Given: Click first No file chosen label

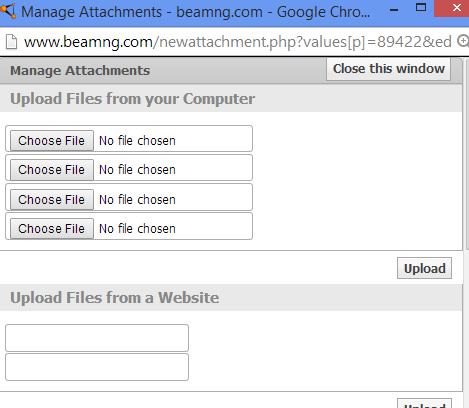Looking at the screenshot, I should tap(137, 141).
